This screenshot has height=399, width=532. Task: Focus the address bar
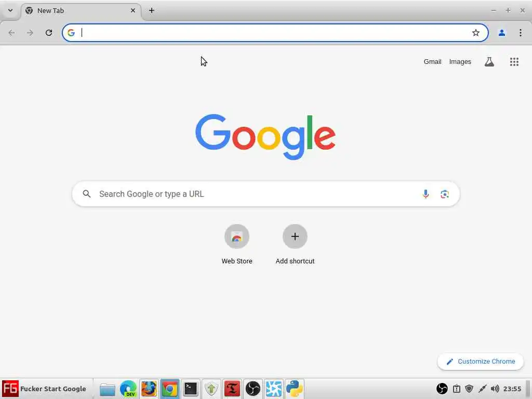(275, 33)
